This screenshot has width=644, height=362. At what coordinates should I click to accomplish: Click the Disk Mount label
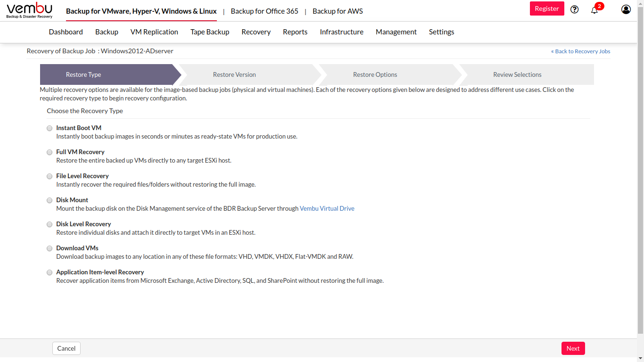[72, 200]
